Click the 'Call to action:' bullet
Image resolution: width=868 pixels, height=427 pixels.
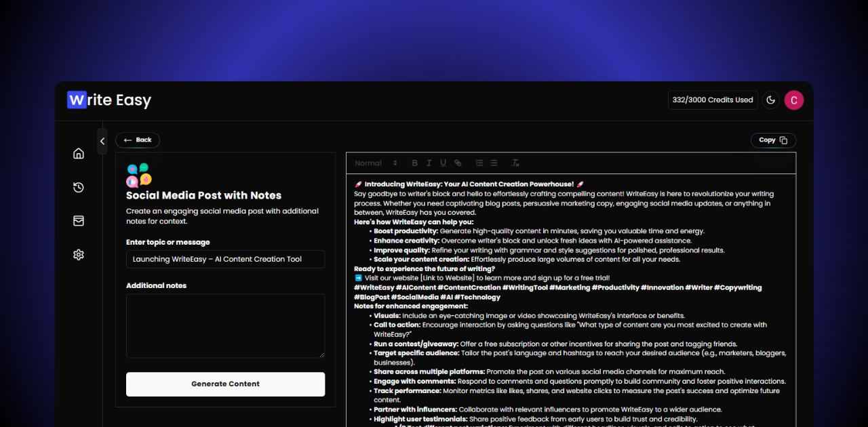pos(570,329)
